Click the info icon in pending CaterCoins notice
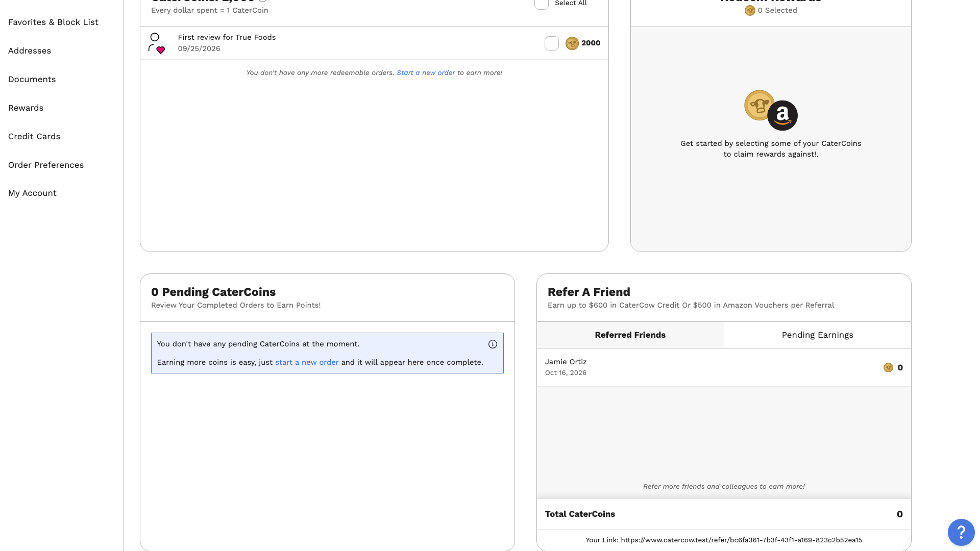980x551 pixels. pos(493,344)
